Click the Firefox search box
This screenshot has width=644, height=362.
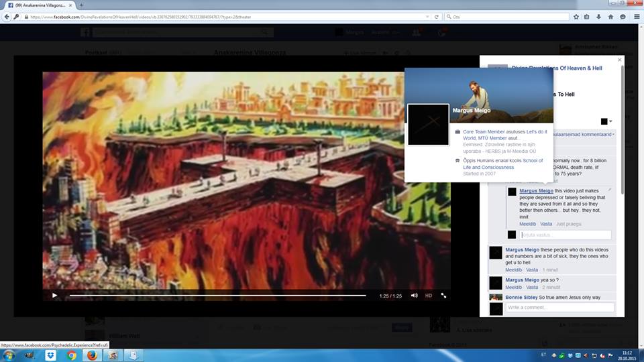507,17
